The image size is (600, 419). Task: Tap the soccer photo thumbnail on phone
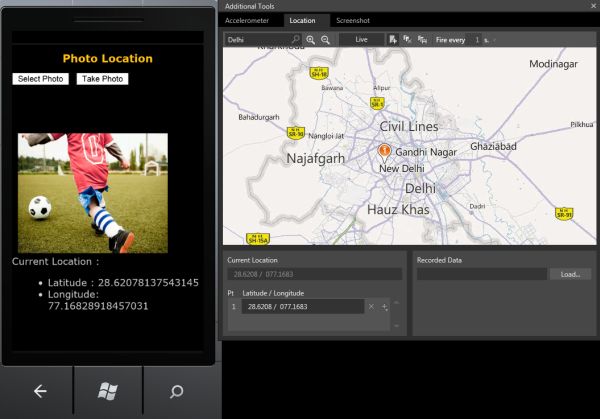click(x=93, y=193)
